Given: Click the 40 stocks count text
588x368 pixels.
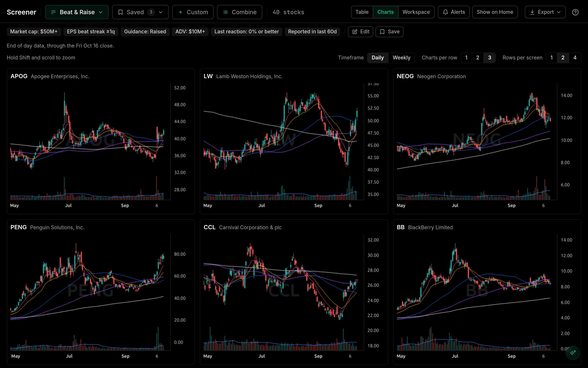Looking at the screenshot, I should click(x=288, y=12).
